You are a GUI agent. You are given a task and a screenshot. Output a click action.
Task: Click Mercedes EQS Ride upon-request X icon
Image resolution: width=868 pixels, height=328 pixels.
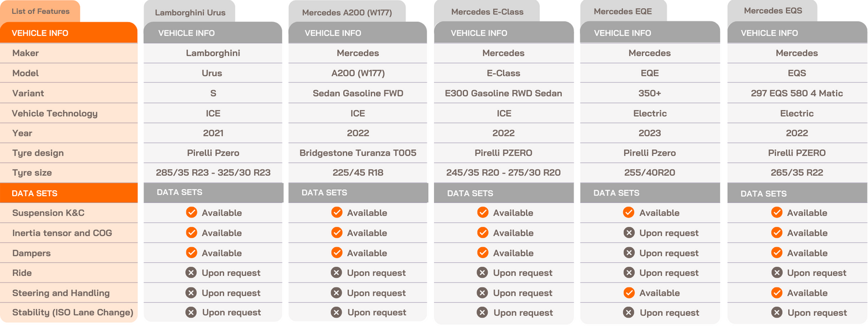coord(777,273)
